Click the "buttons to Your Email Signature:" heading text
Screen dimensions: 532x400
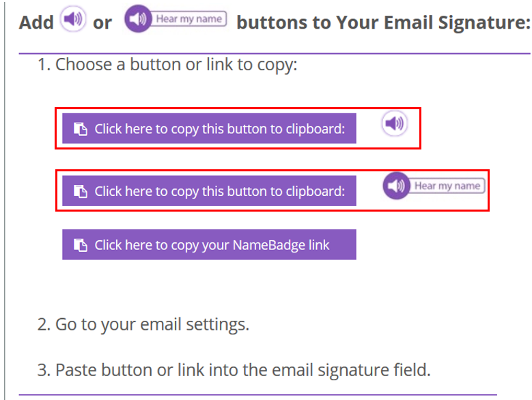pos(382,23)
